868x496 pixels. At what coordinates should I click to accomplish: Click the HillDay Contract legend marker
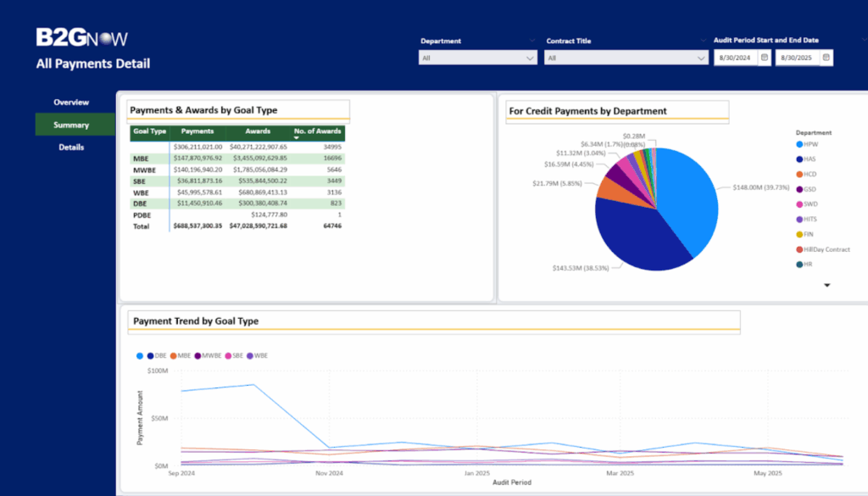point(800,249)
